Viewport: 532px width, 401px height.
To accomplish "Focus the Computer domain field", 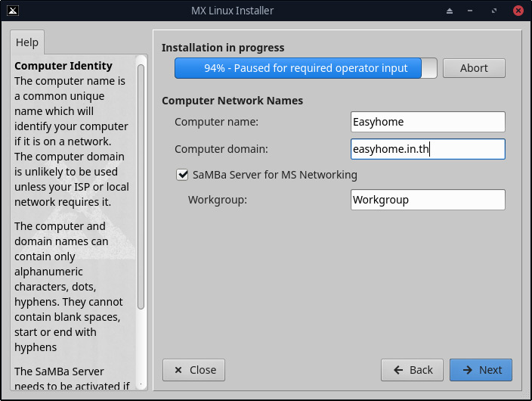I will coord(428,149).
